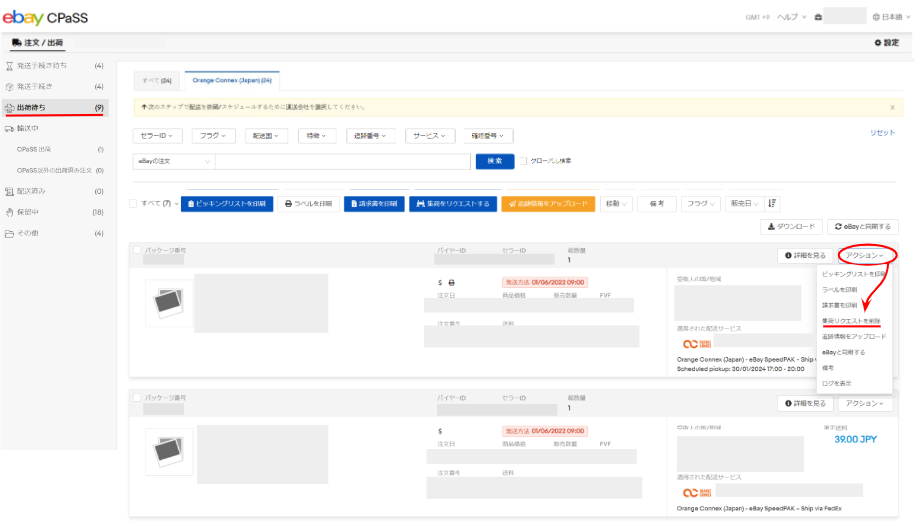Click the blue 検索 search button
This screenshot has width=915, height=530.
[494, 160]
